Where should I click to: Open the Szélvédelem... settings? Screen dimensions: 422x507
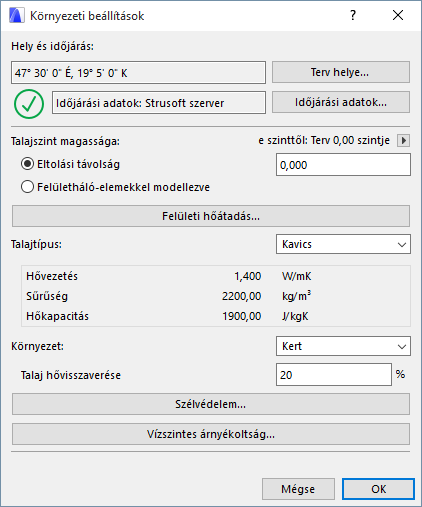[211, 404]
